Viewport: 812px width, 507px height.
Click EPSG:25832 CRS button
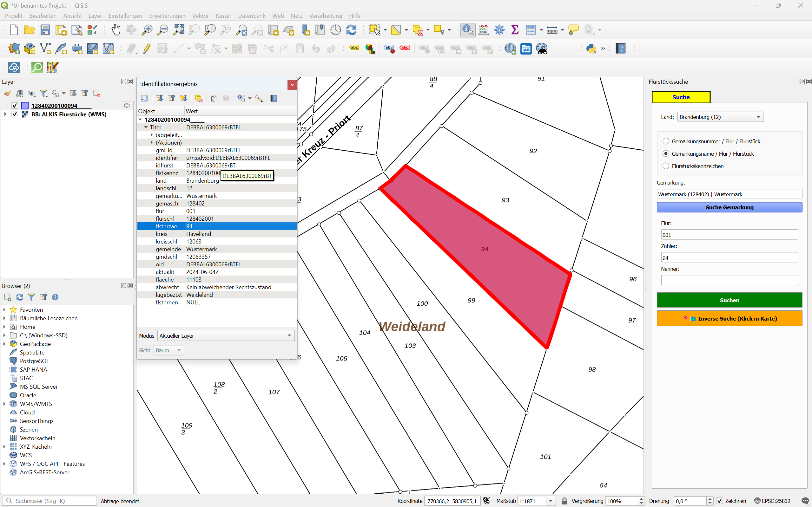[x=772, y=501]
